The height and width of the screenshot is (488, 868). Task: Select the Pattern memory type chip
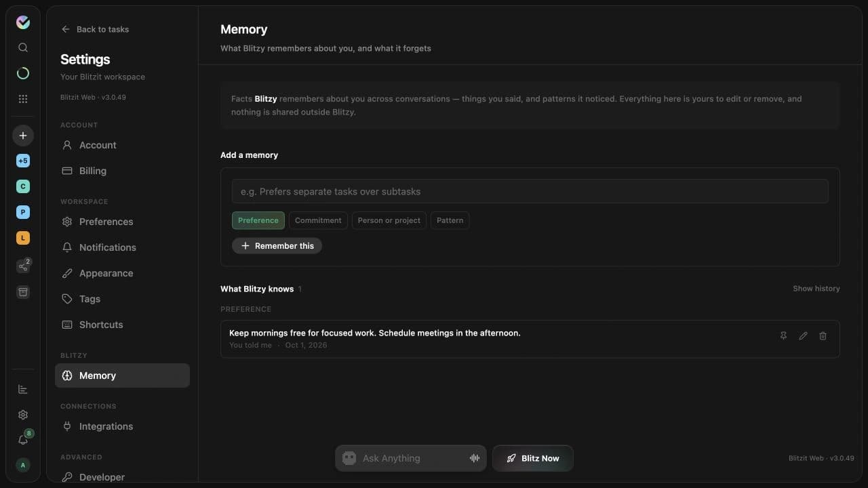click(x=450, y=220)
